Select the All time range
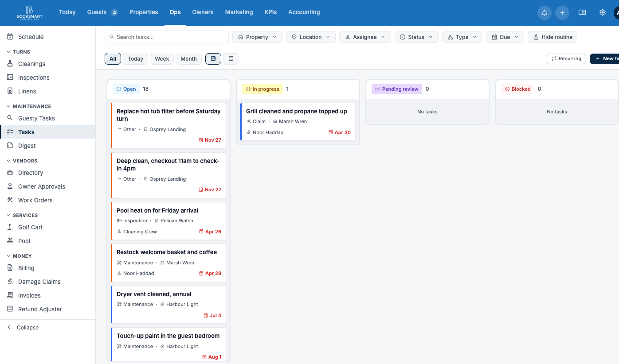This screenshot has width=619, height=364. (x=113, y=58)
